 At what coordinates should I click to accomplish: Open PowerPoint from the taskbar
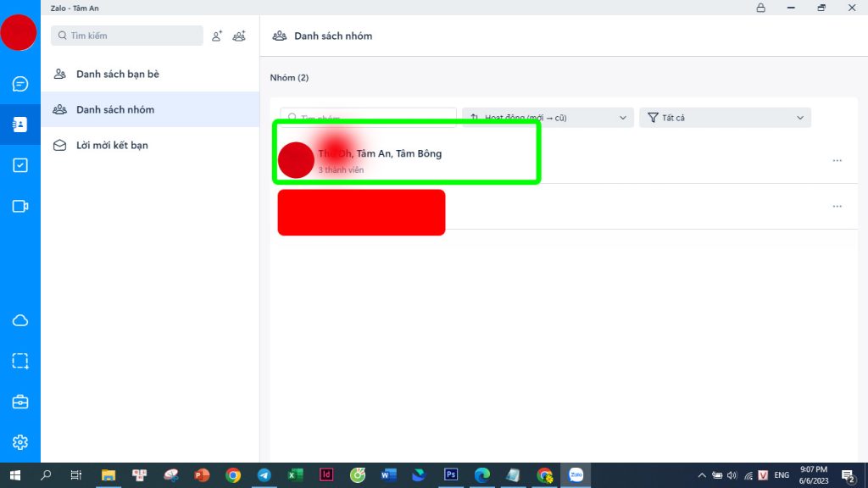[202, 475]
